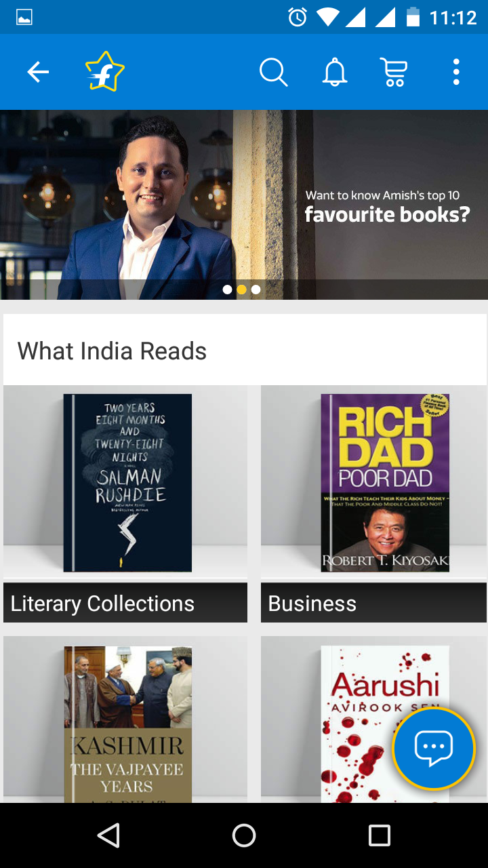The width and height of the screenshot is (488, 868).
Task: Open the shopping cart icon
Action: click(394, 72)
